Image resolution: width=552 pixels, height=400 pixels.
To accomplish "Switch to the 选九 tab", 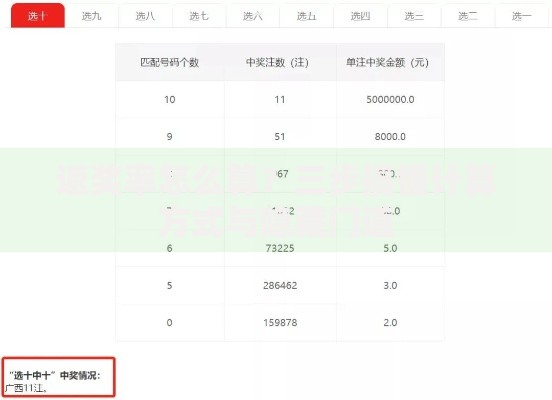I will click(x=92, y=16).
